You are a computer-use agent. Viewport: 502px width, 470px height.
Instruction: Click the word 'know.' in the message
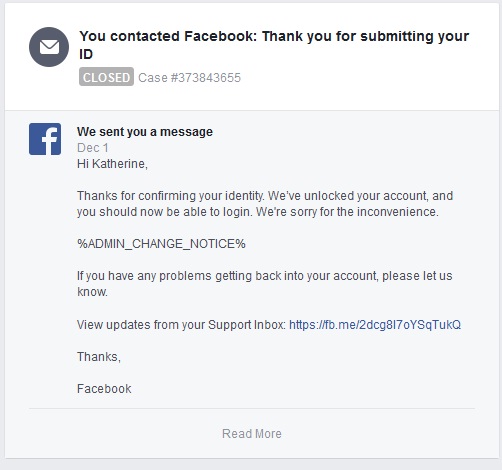click(92, 292)
